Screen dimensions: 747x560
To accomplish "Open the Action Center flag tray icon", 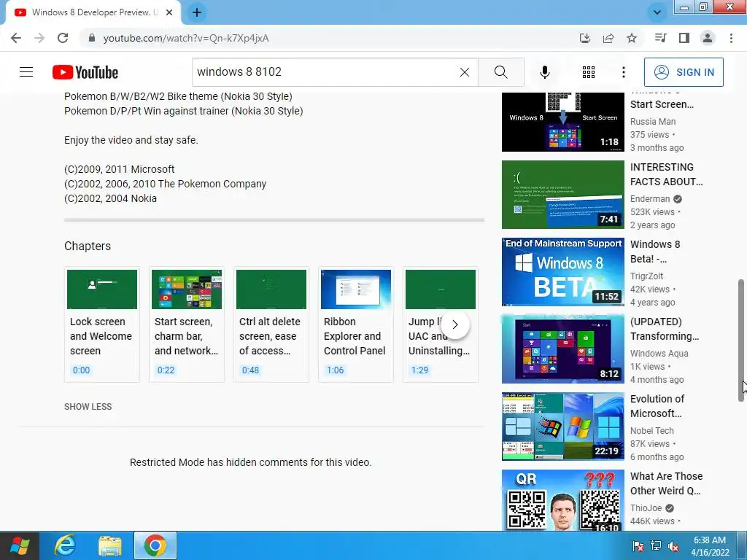I will point(638,546).
